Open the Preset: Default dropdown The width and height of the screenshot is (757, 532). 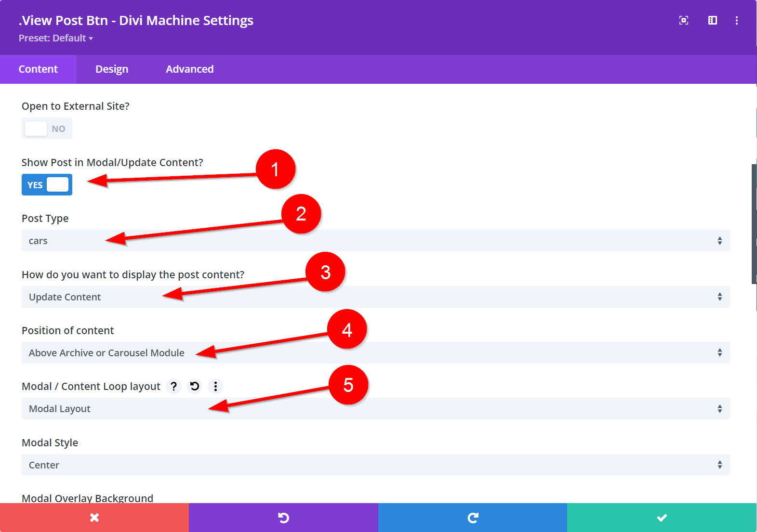click(56, 38)
